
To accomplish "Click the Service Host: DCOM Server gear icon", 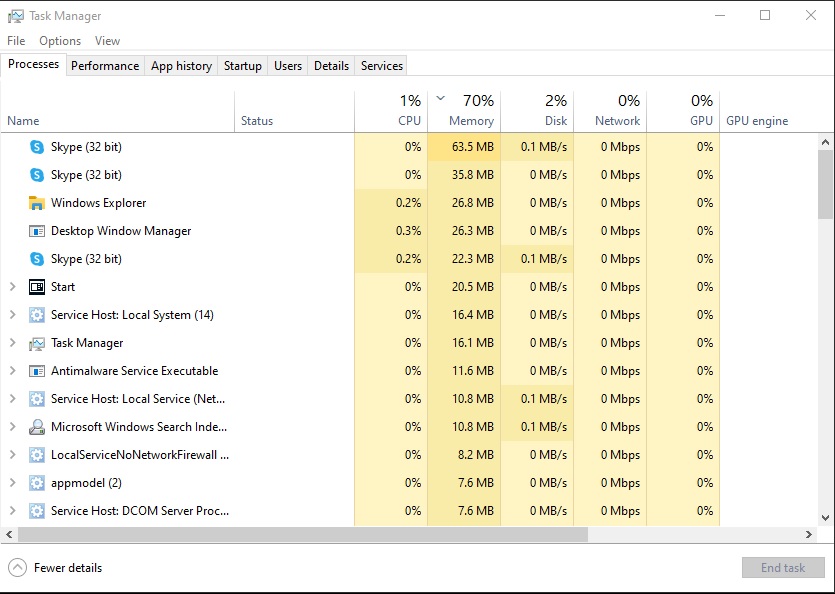I will [x=37, y=511].
